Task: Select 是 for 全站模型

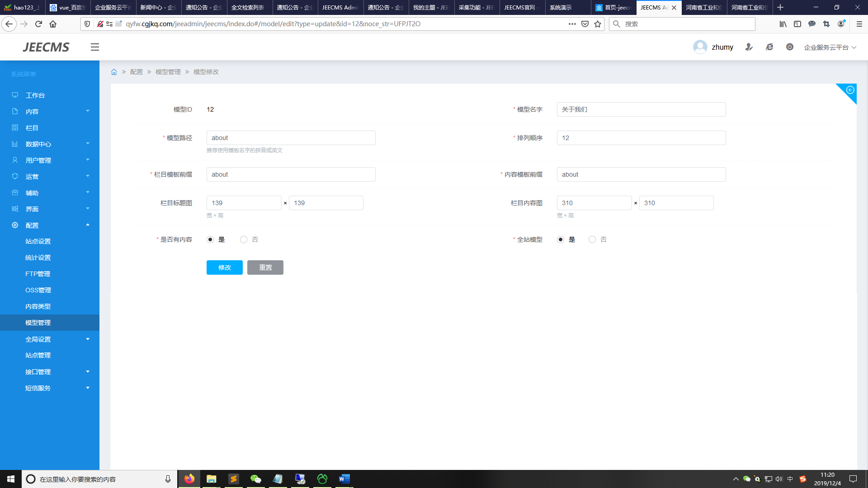Action: point(561,239)
